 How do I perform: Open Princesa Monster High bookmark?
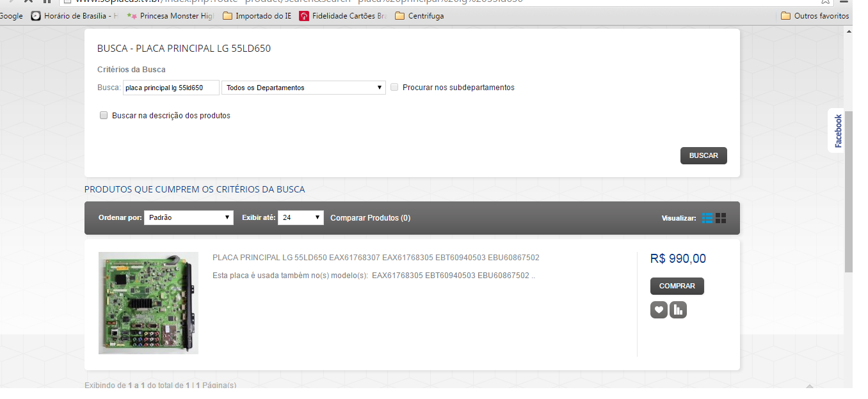[x=170, y=16]
